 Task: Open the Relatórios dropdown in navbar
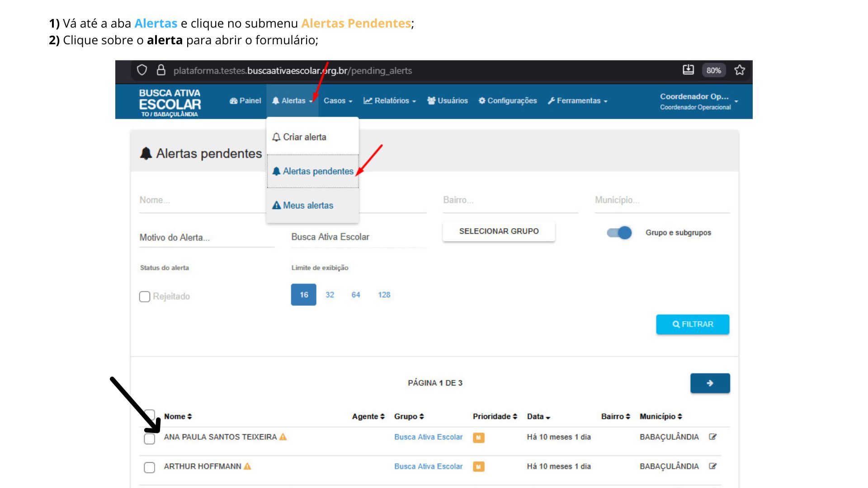click(x=389, y=101)
